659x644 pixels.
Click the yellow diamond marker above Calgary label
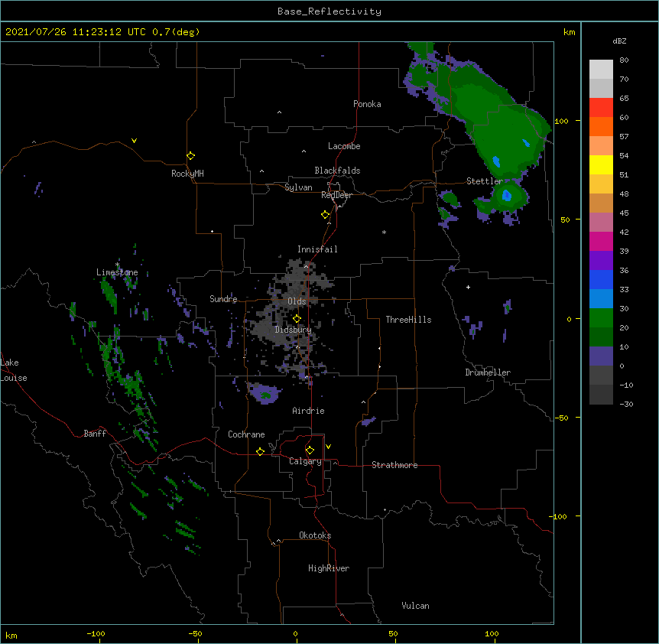tap(310, 450)
